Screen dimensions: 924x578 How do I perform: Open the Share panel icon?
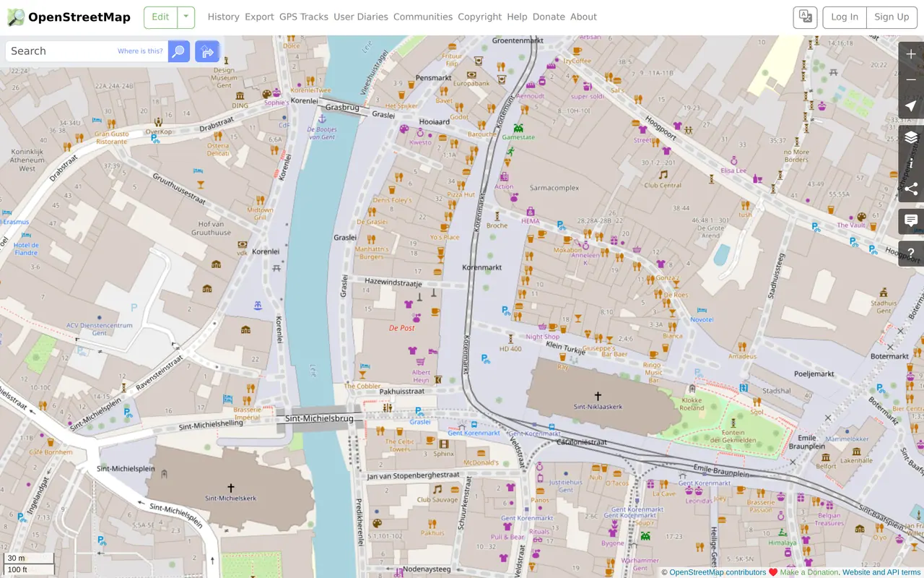(x=911, y=189)
